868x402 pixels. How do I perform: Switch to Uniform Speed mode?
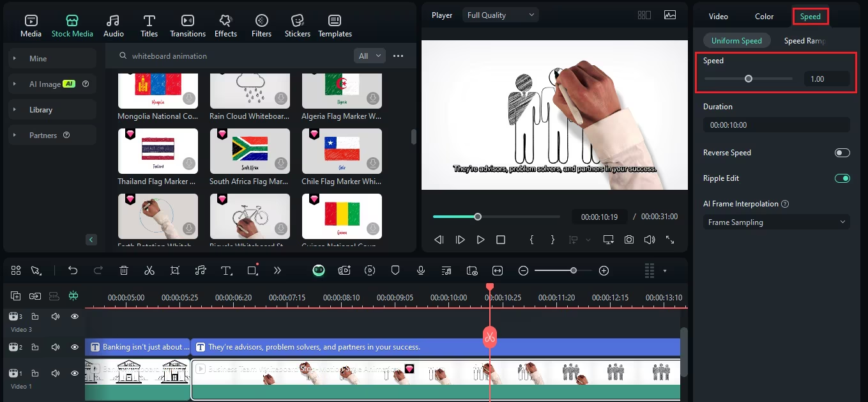click(x=736, y=40)
